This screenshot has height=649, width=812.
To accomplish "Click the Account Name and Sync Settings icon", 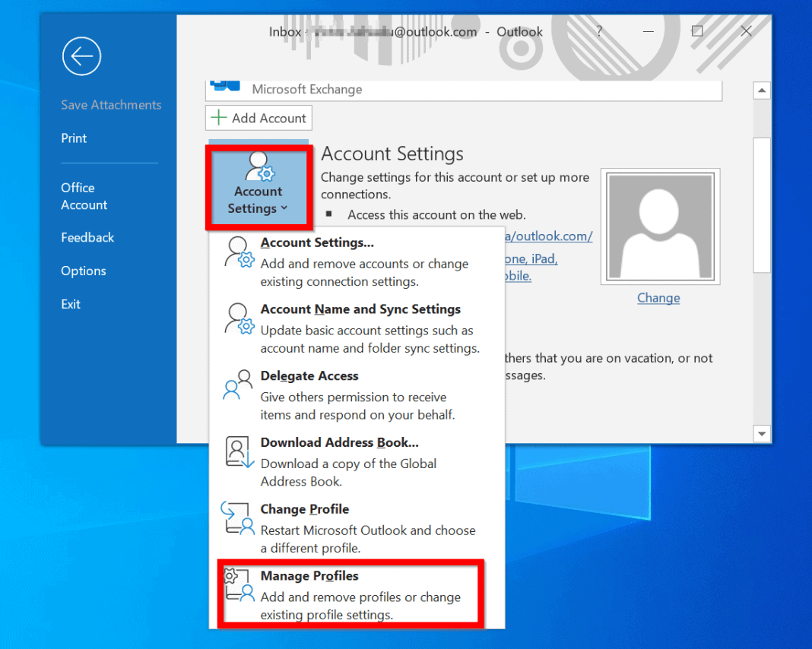I will tap(238, 319).
